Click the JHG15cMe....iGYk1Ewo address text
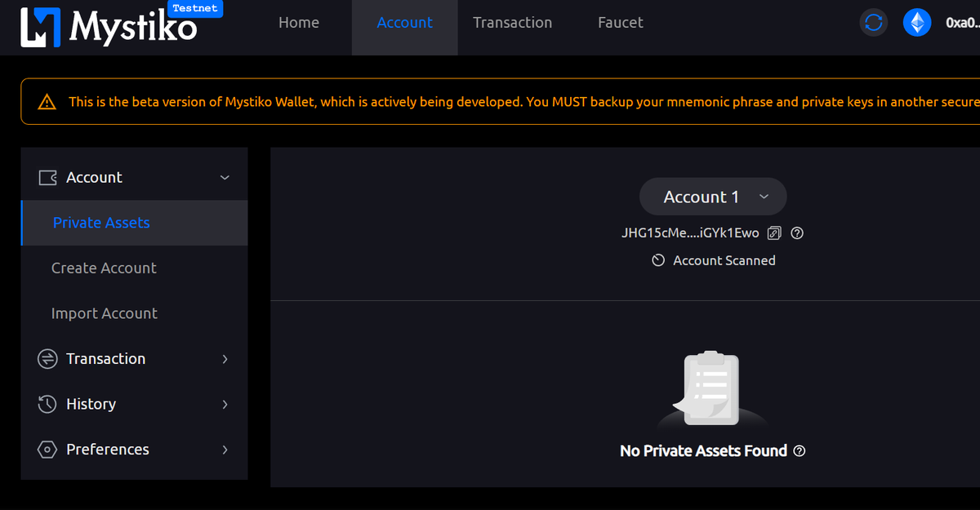Screen dimensions: 980x510 [690, 233]
